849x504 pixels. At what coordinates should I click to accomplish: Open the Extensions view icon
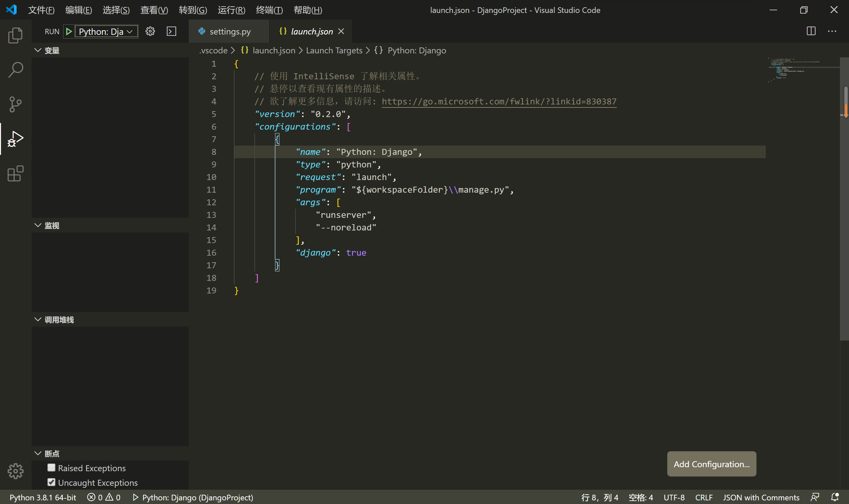tap(15, 173)
